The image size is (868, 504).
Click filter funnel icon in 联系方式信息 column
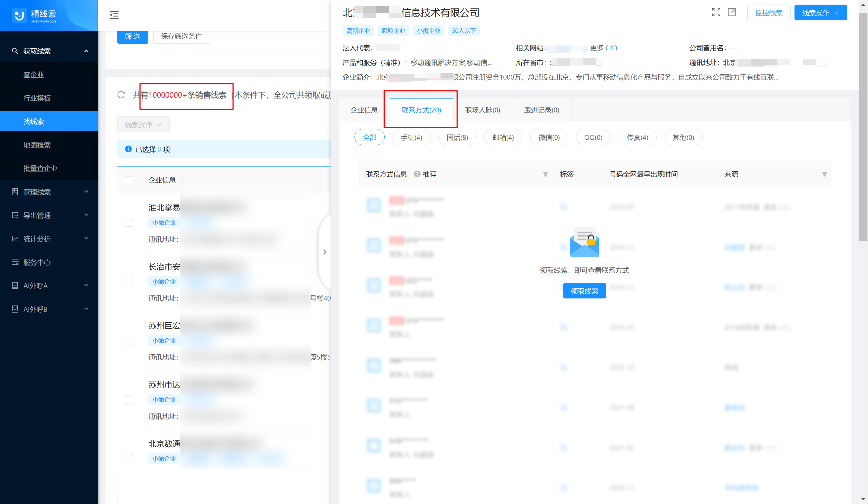545,174
